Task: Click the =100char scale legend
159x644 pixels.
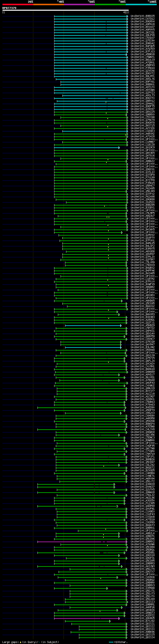Action: coord(118,642)
